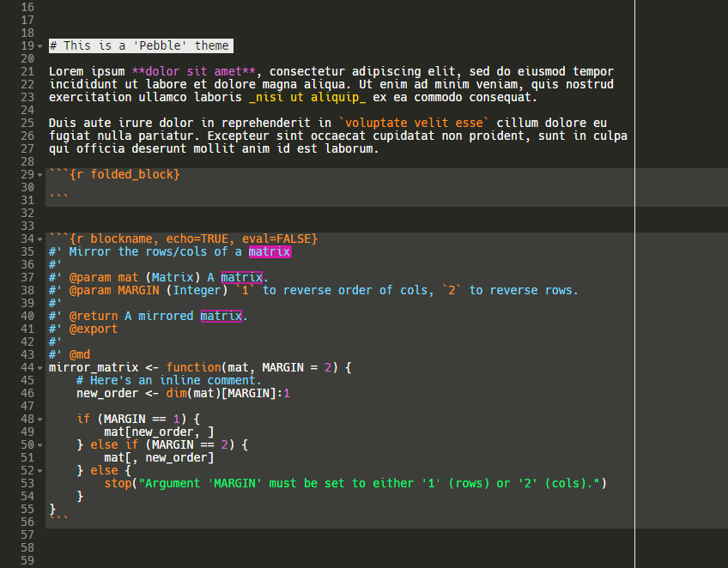The height and width of the screenshot is (568, 728).
Task: Click the heading "# This is a 'Pebble' theme"
Action: pyautogui.click(x=139, y=45)
